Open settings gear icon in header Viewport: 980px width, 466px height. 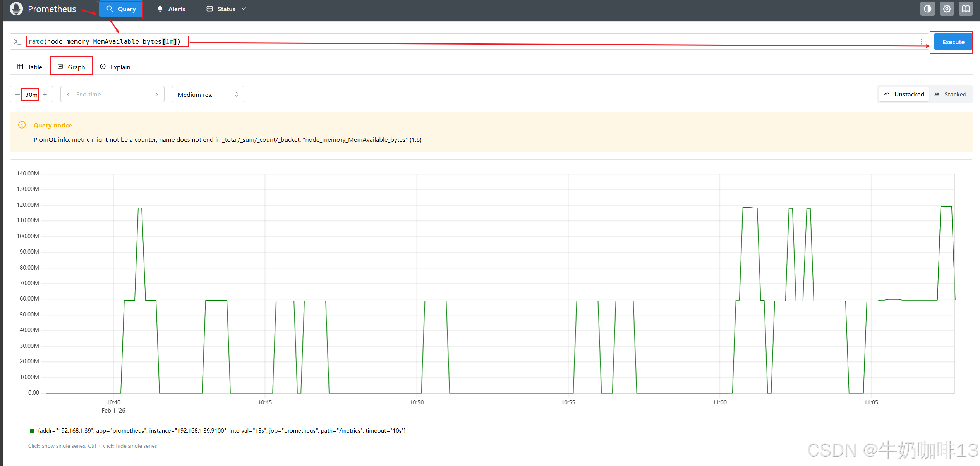[x=947, y=9]
